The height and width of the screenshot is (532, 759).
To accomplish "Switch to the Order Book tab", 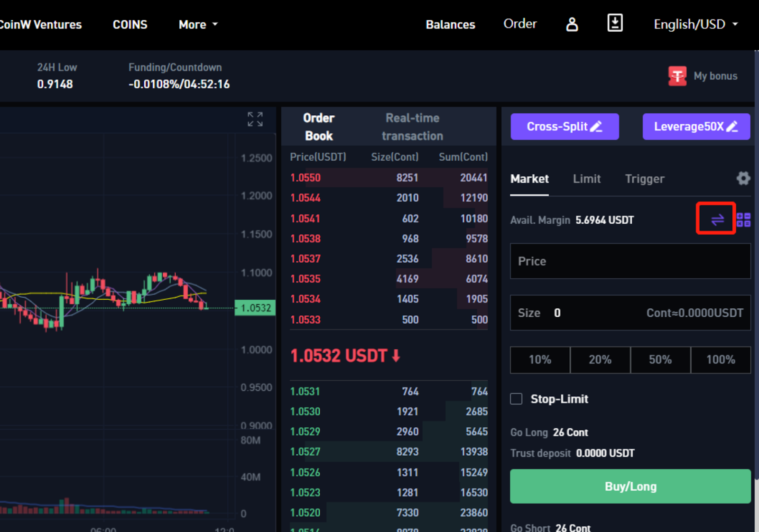I will coord(319,127).
